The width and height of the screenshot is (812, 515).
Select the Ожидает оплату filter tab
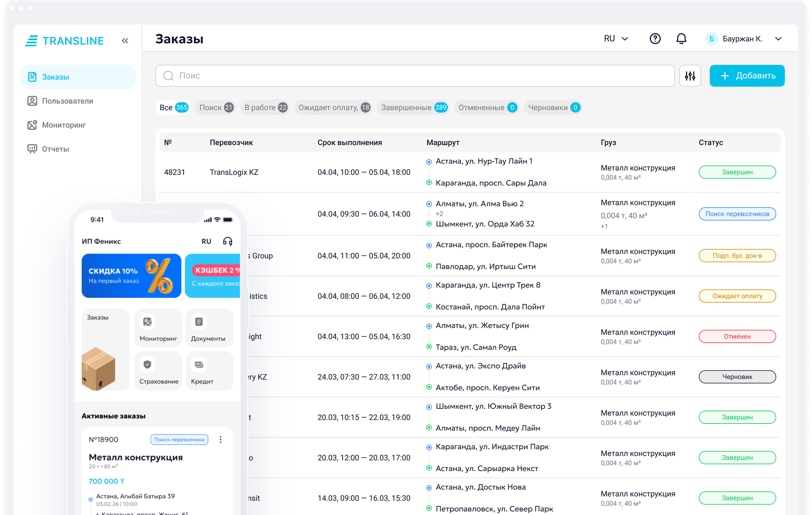pyautogui.click(x=333, y=108)
